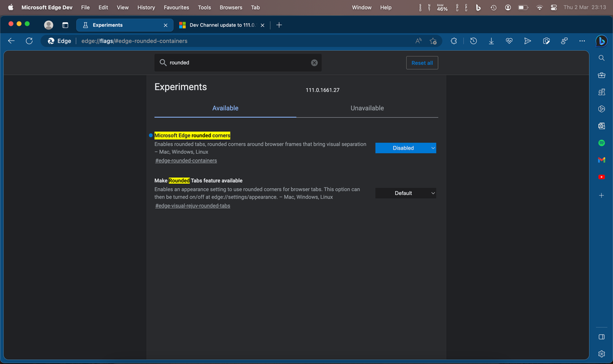
Task: Click the Extensions puzzle icon
Action: click(454, 41)
